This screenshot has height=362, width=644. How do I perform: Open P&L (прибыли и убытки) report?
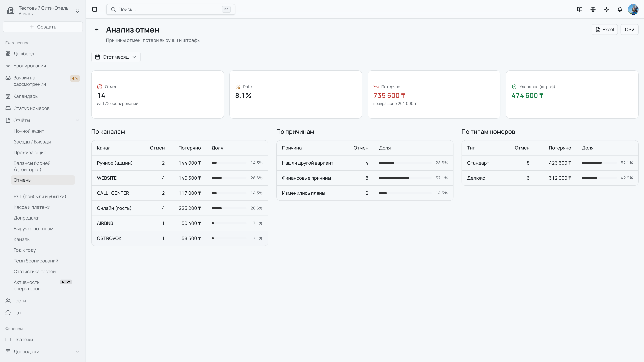[x=40, y=197]
